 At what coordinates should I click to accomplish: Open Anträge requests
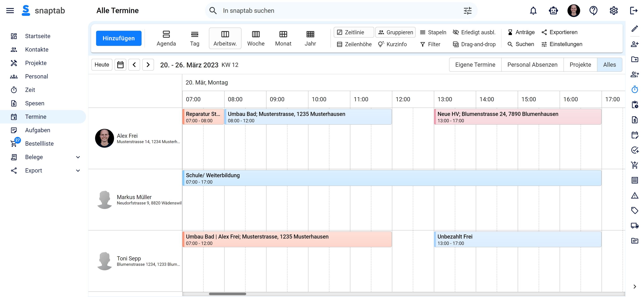pyautogui.click(x=521, y=32)
